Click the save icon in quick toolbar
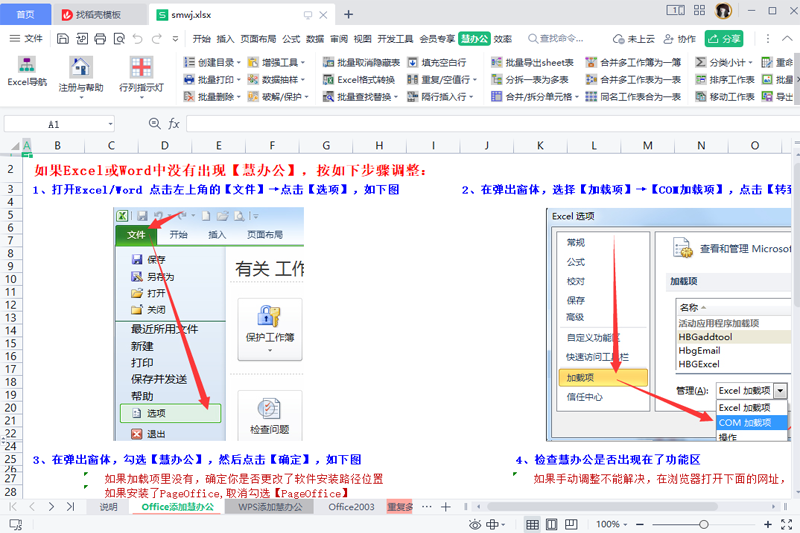This screenshot has height=533, width=800. (x=63, y=38)
